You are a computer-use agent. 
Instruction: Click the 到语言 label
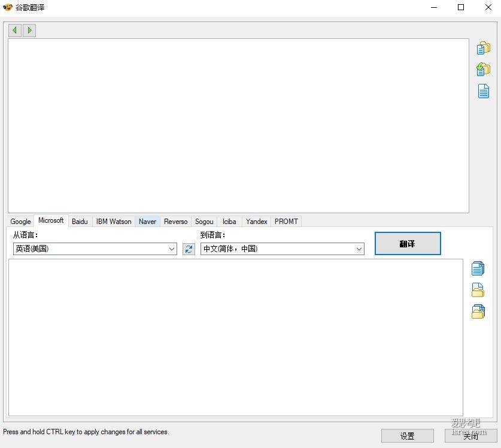[x=213, y=235]
